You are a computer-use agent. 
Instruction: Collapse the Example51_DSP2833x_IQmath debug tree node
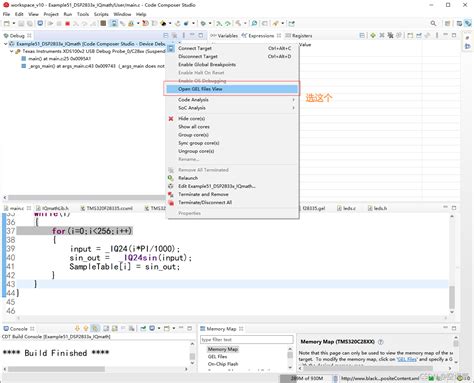coord(6,44)
